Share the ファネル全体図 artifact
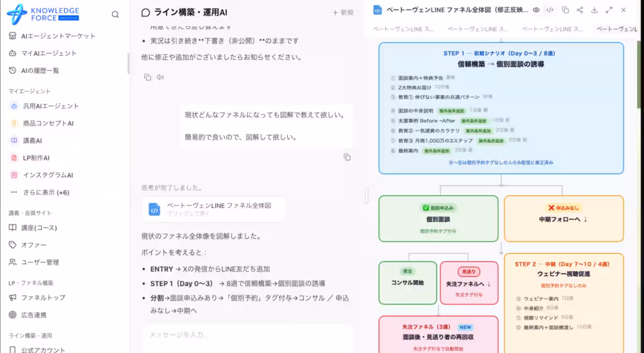 580,10
